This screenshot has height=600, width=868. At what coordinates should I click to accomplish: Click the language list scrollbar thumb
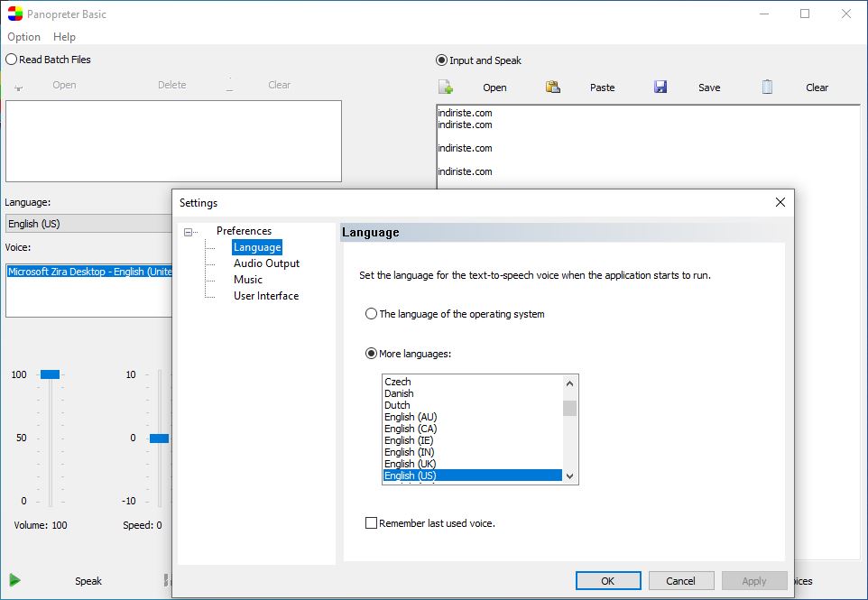point(569,408)
